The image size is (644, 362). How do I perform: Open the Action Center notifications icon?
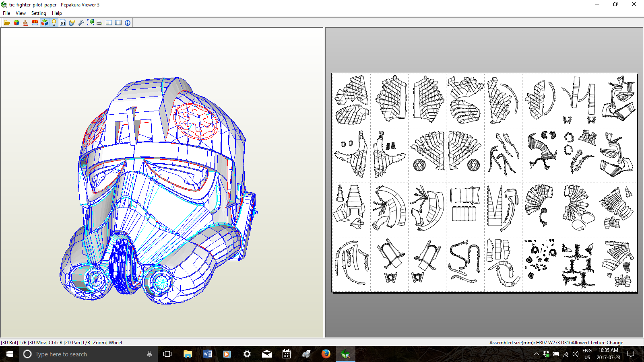(x=631, y=354)
